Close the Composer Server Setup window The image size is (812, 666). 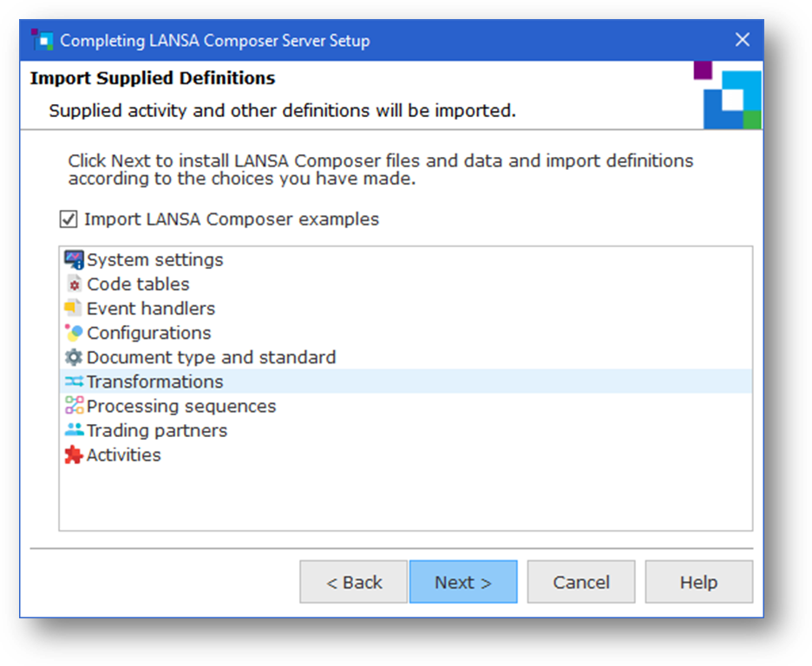pos(742,40)
